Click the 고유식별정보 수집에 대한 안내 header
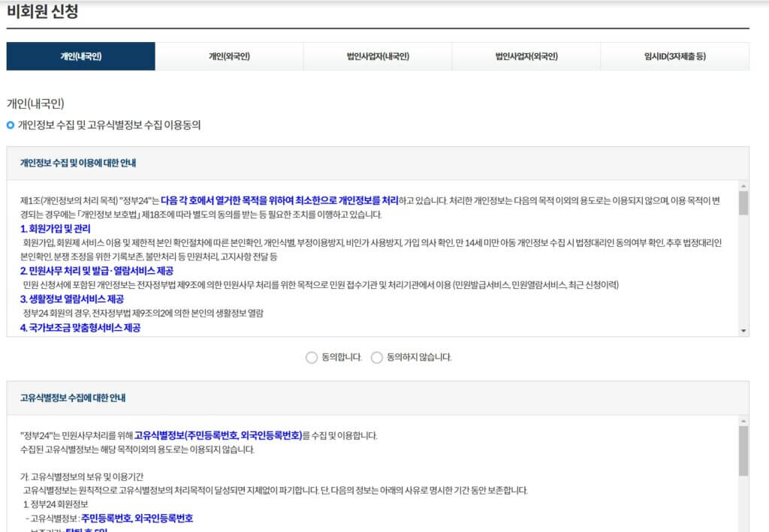This screenshot has height=532, width=769. [x=73, y=398]
